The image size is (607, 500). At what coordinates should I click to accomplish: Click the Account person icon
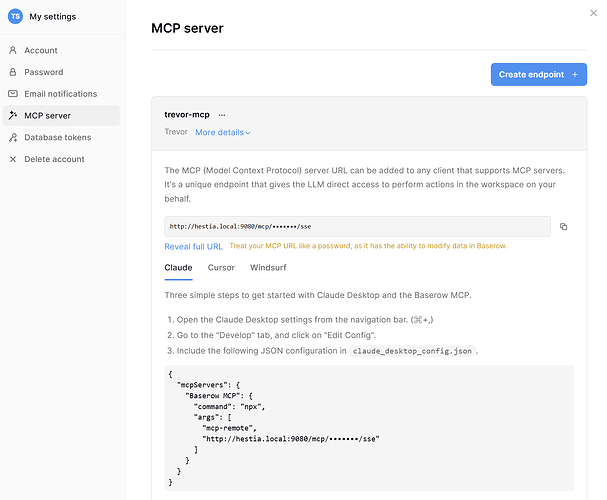pos(13,50)
